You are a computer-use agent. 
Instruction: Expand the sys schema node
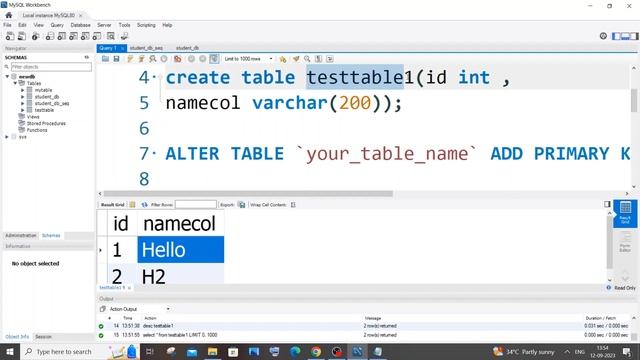tap(7, 137)
